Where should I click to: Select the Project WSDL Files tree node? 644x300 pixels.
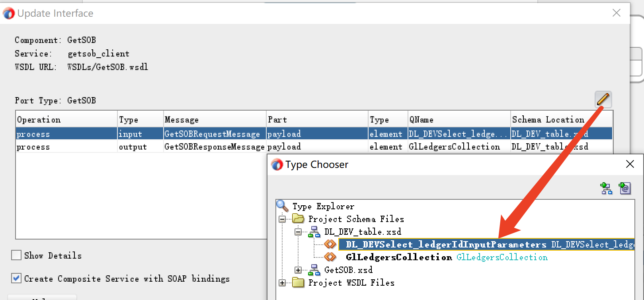click(351, 282)
